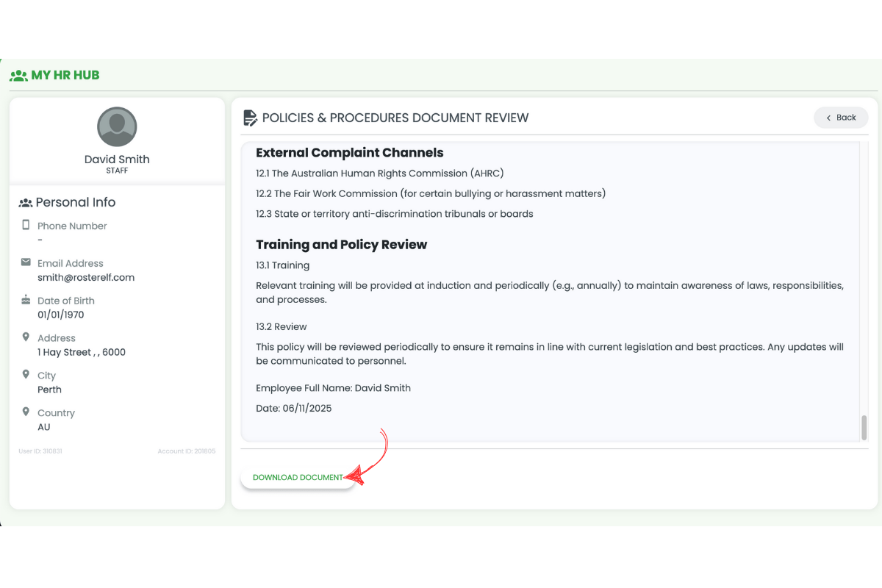Click the Back button

(x=841, y=117)
